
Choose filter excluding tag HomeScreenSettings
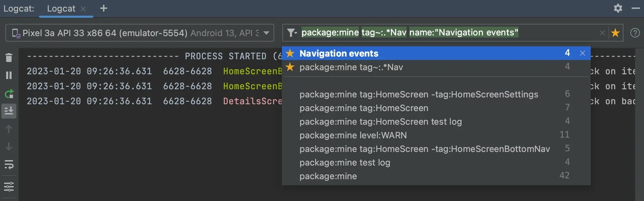436,94
